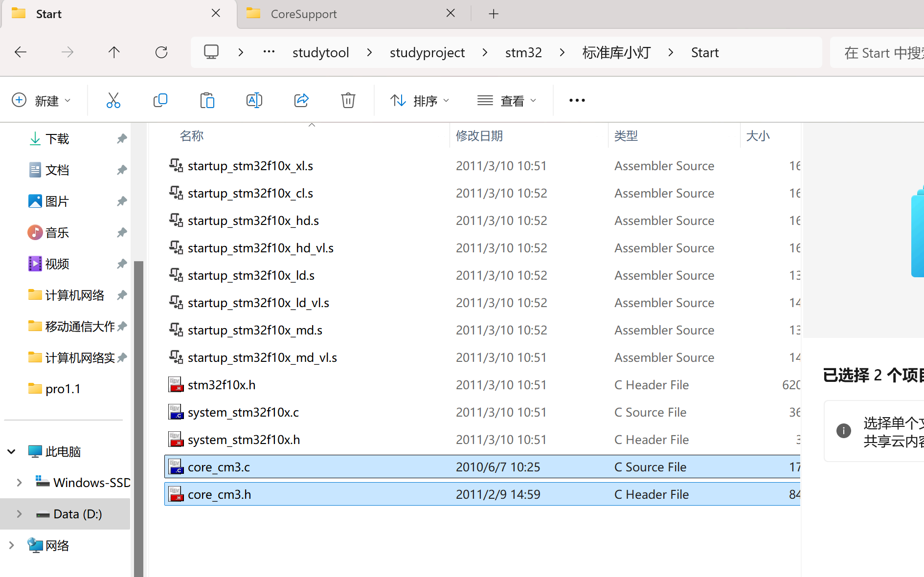Select file core_cm3.h
Screen dimensions: 924x577
point(482,494)
